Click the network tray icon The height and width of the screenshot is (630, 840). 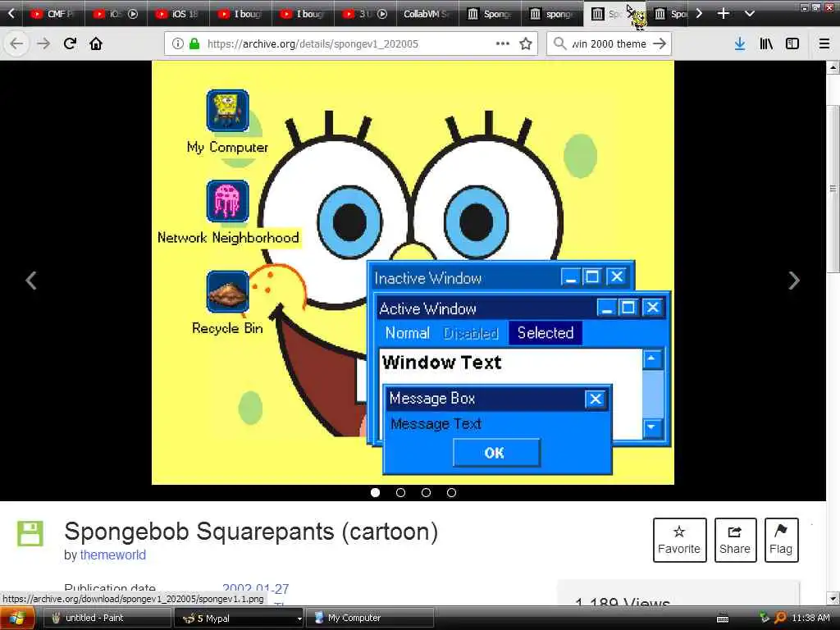[764, 619]
